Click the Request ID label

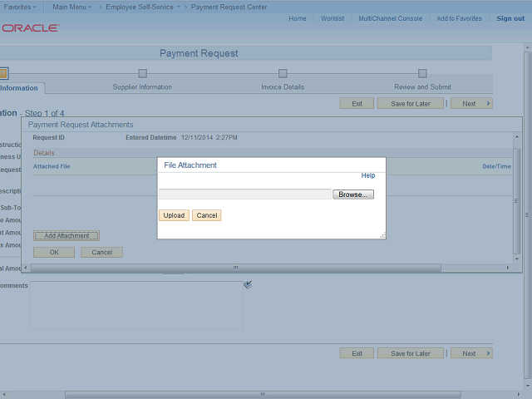point(48,137)
